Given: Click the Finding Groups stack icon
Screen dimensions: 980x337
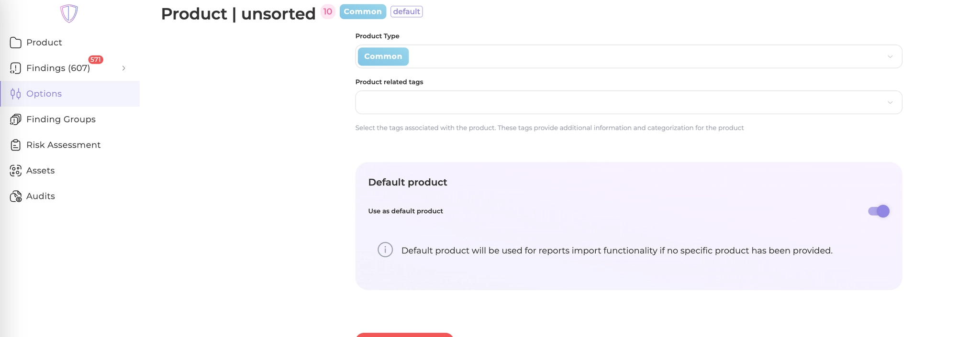Looking at the screenshot, I should pos(15,120).
